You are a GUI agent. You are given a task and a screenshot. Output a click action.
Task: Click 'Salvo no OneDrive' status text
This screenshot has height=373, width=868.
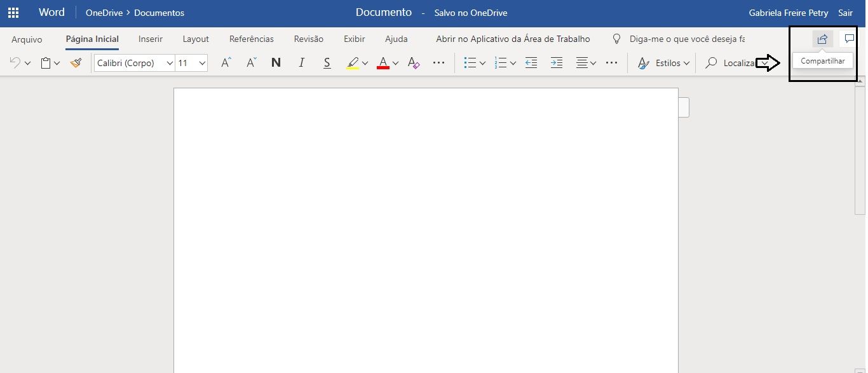(471, 13)
